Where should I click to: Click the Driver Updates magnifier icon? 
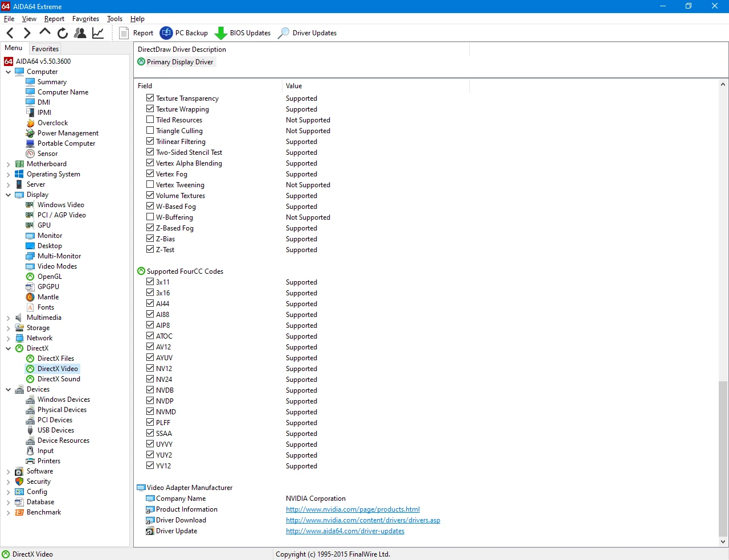click(283, 33)
